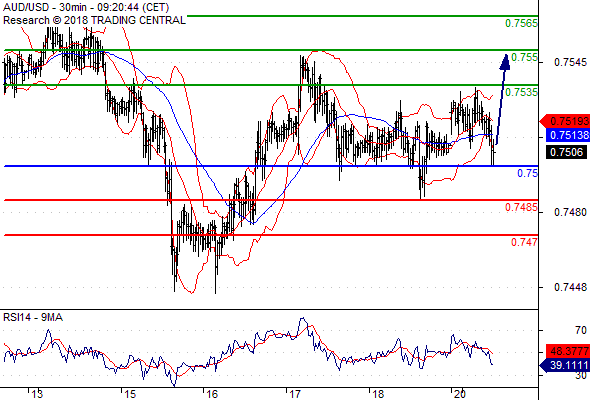Click the blue 0.75 pivot label
This screenshot has width=590, height=400.
click(528, 173)
